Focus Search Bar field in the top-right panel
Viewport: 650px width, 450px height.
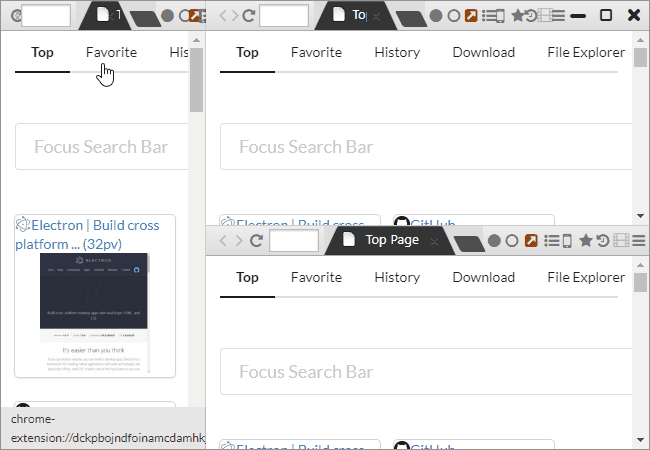(426, 147)
